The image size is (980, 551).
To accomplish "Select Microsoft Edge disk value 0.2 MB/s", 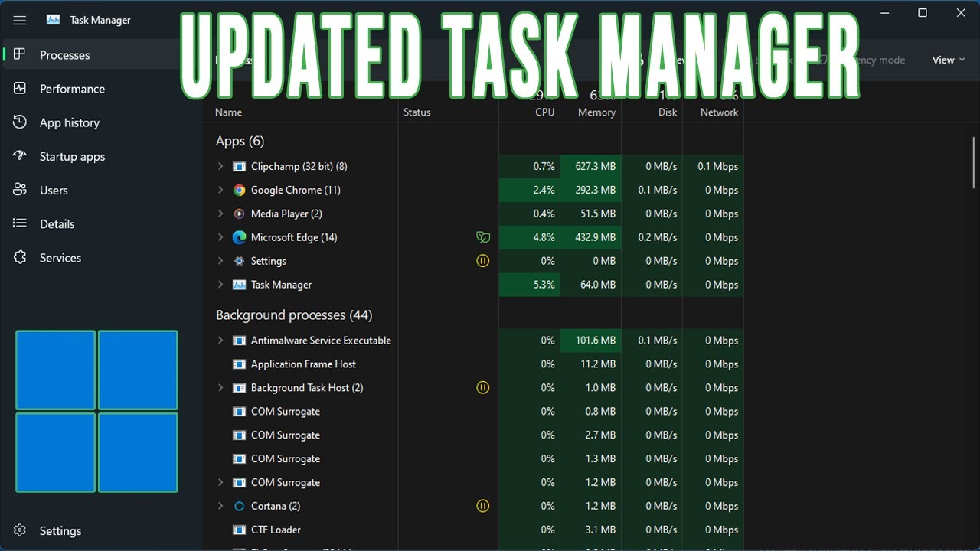I will pyautogui.click(x=658, y=237).
